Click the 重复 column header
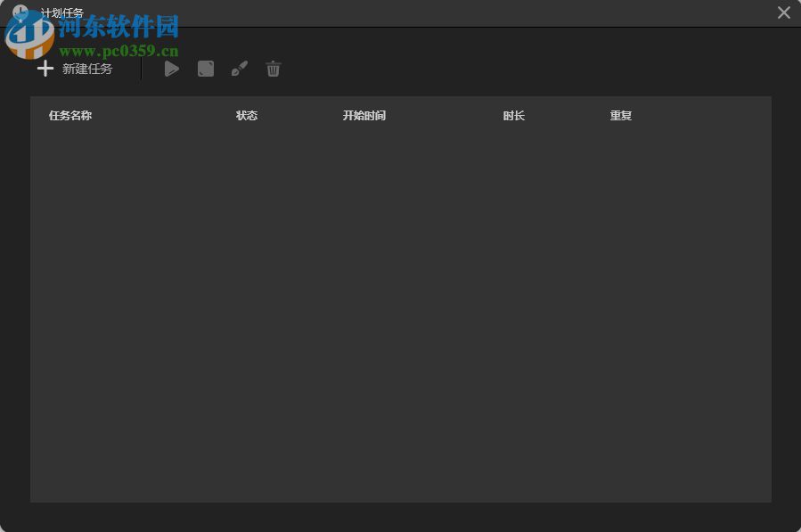The image size is (801, 532). [620, 115]
